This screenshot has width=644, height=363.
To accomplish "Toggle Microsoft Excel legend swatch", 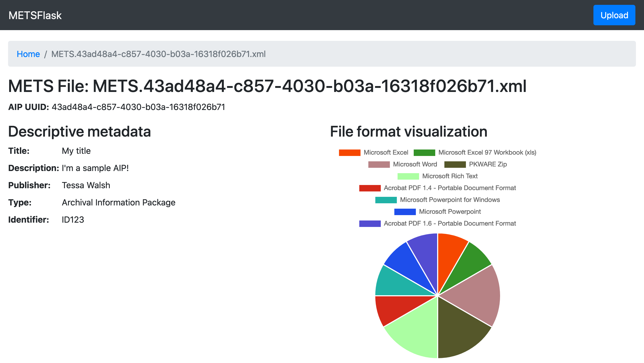I will click(349, 152).
